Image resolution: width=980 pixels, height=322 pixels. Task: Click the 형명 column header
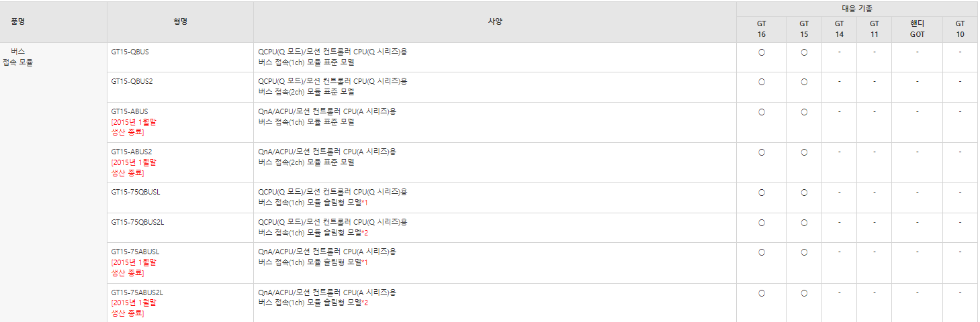pos(180,21)
